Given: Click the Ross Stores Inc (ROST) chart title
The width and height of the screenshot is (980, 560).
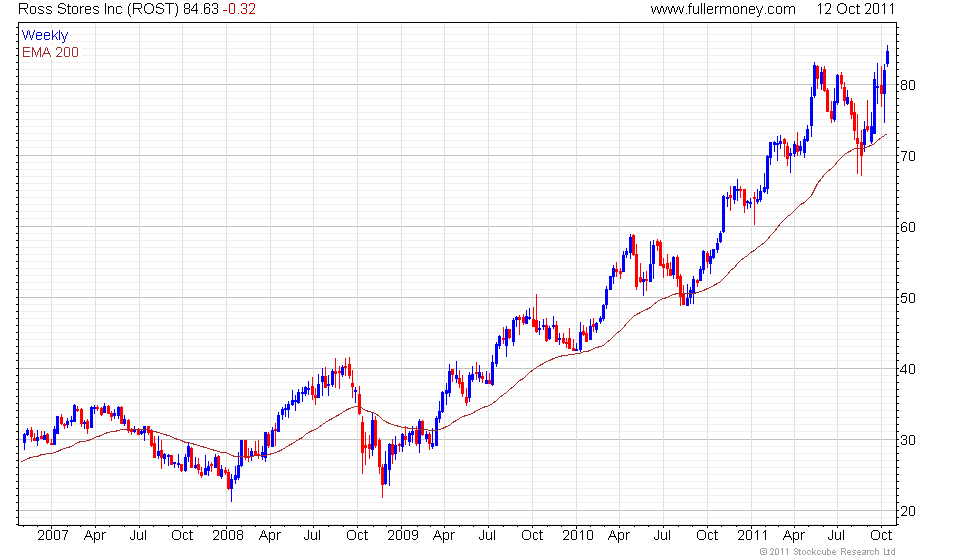Looking at the screenshot, I should tap(98, 9).
